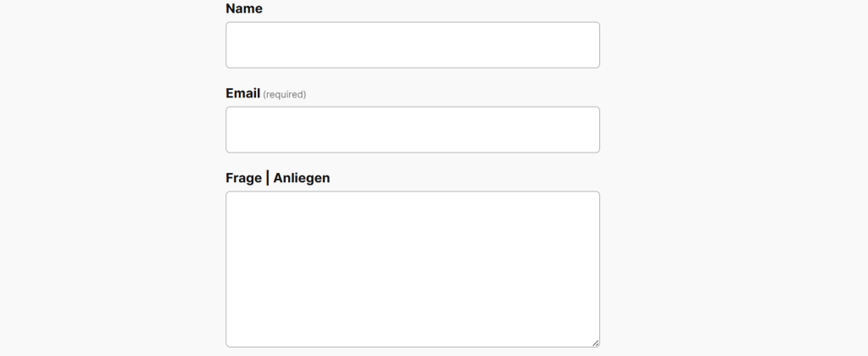Click the Name text input field
The image size is (868, 356).
click(412, 45)
